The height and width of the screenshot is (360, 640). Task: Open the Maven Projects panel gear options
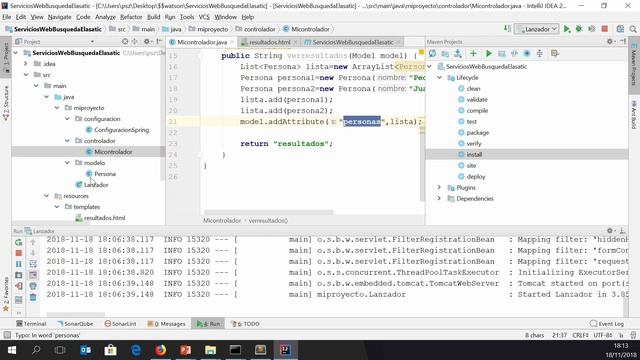click(x=611, y=41)
